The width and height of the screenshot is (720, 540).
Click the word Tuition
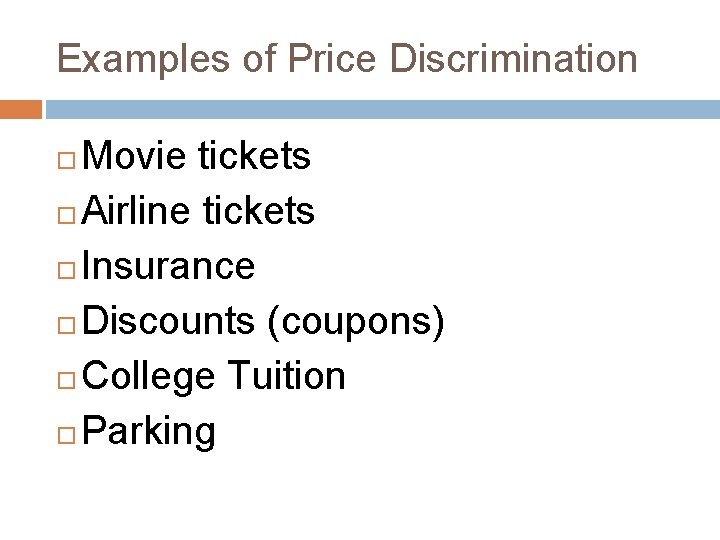[286, 376]
